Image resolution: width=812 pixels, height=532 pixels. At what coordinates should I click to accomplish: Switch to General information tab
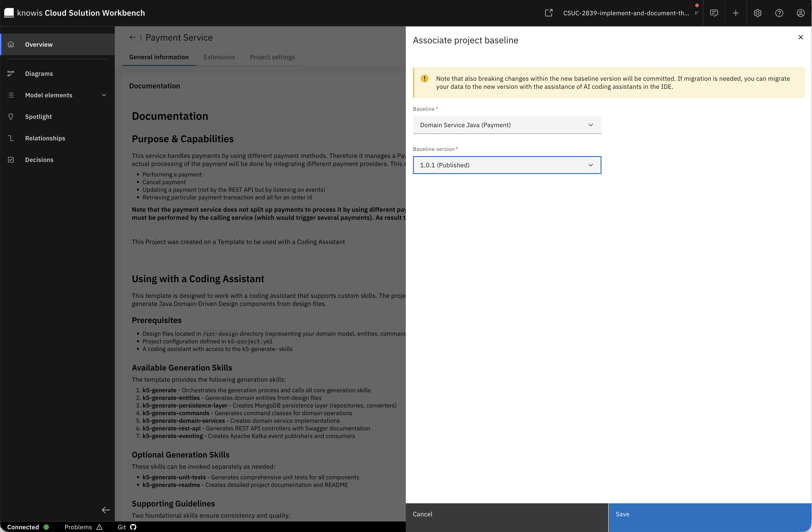(x=159, y=57)
